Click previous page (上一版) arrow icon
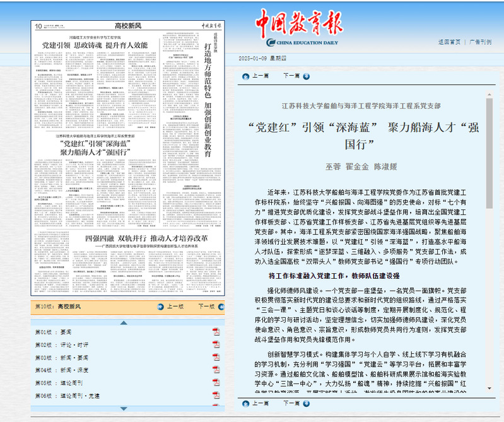The height and width of the screenshot is (422, 504). click(x=159, y=306)
